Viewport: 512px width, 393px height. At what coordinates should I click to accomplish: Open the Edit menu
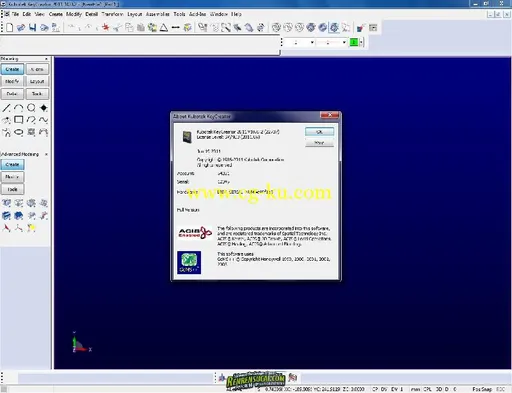click(x=27, y=14)
